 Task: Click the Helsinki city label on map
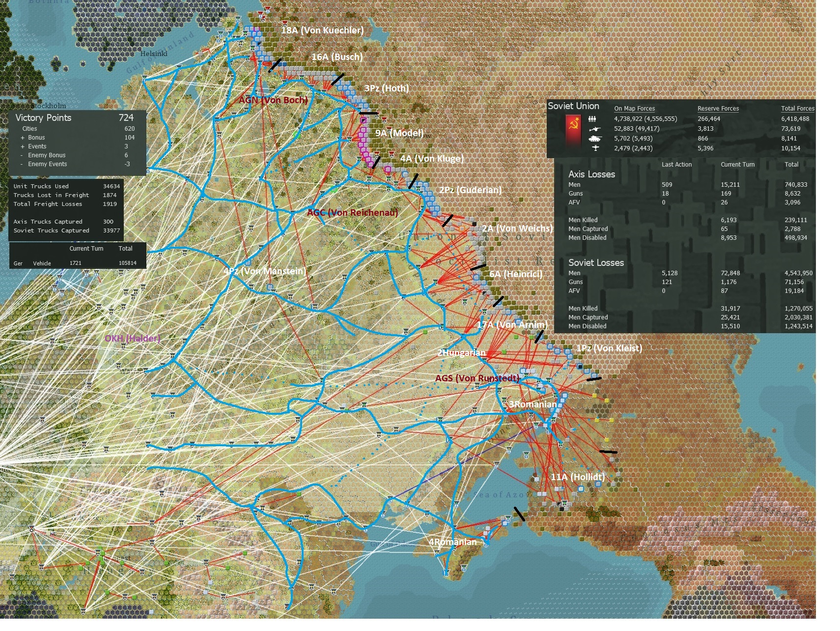coord(154,54)
